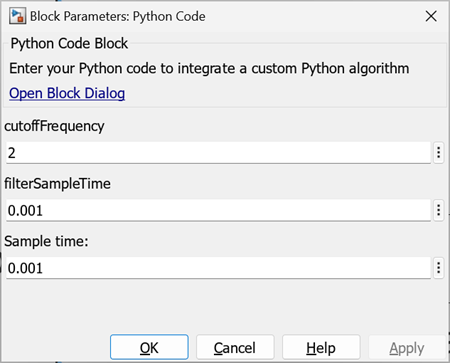Select the cutoffFrequency label text
Screen dimensions: 451x363
tap(54, 126)
